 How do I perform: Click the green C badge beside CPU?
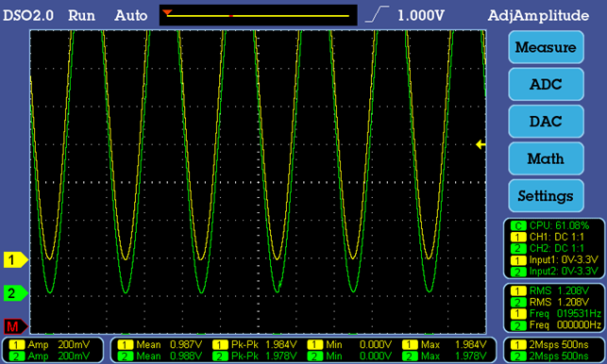518,225
